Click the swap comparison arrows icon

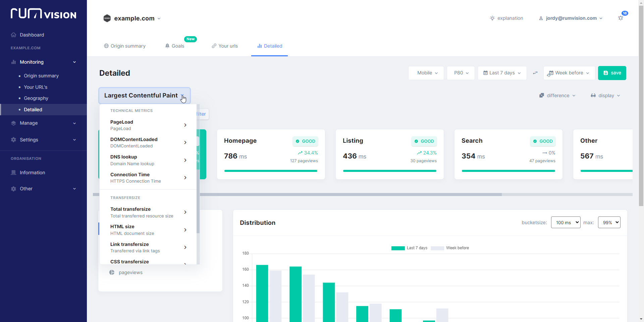535,73
